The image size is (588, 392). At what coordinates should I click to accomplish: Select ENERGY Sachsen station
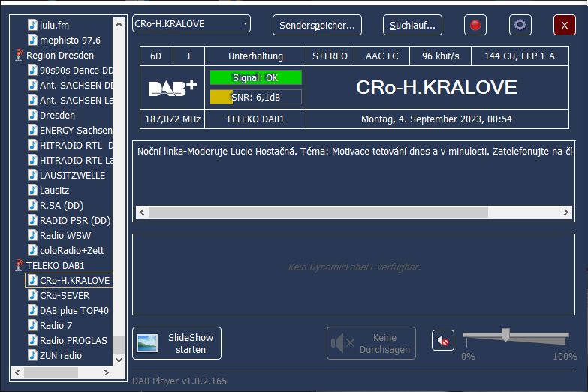pos(76,131)
